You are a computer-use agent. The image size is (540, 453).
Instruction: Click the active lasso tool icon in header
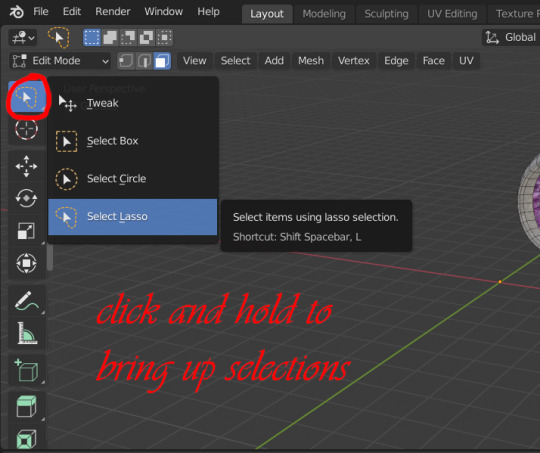[x=59, y=37]
